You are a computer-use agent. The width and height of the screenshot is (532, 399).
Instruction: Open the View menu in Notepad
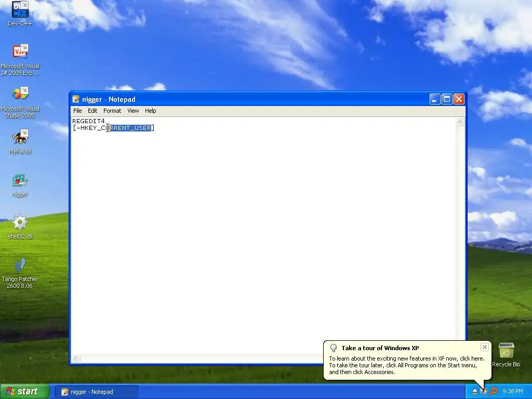click(x=133, y=111)
